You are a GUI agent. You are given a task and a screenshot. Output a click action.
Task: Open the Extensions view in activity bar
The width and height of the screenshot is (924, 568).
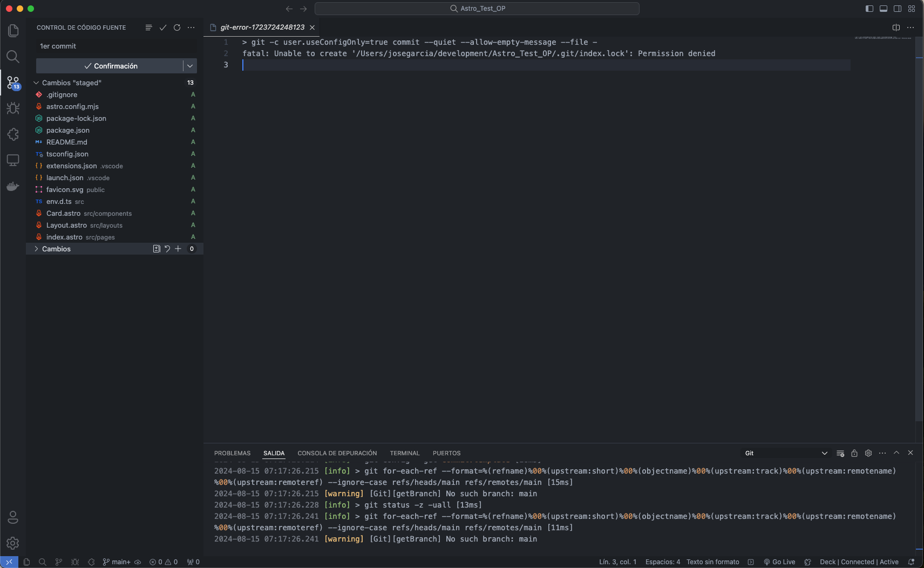[13, 134]
